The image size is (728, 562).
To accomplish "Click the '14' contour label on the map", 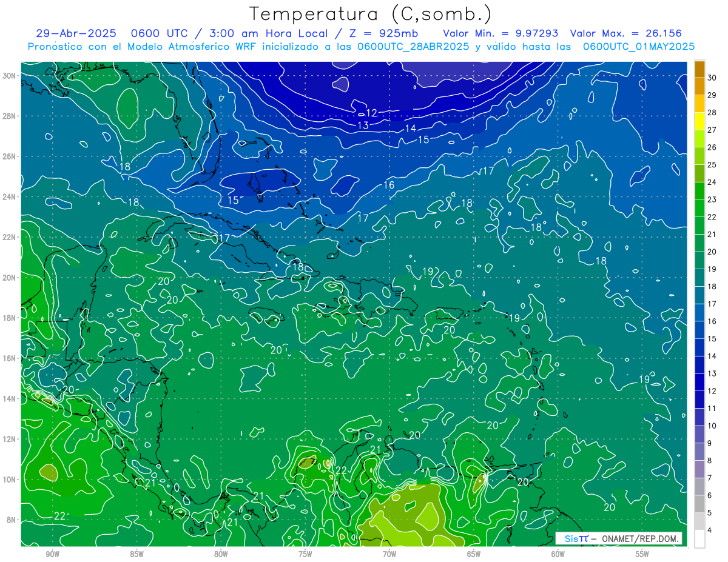I will pos(411,129).
